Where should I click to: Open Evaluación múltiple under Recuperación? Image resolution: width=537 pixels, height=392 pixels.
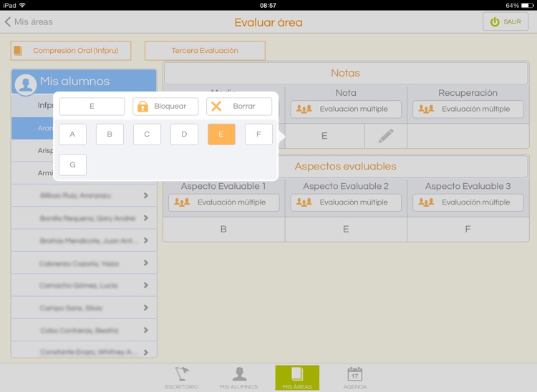468,109
